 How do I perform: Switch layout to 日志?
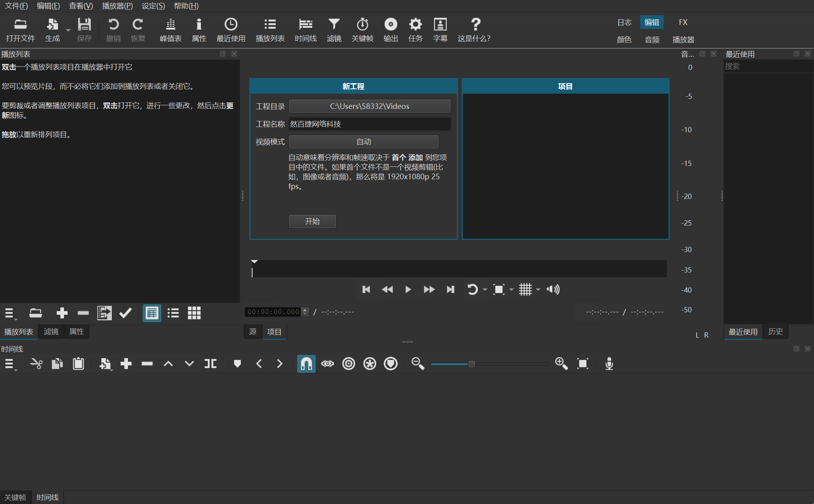[x=624, y=22]
